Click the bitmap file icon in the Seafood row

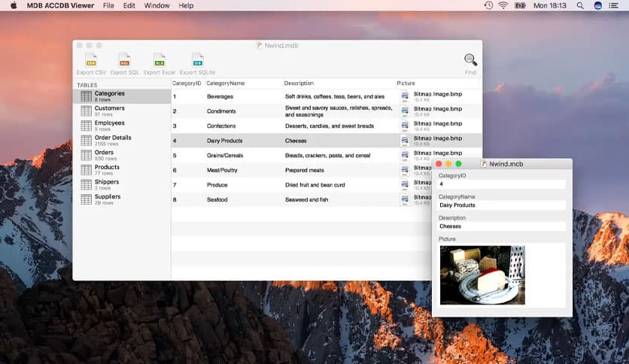[405, 199]
